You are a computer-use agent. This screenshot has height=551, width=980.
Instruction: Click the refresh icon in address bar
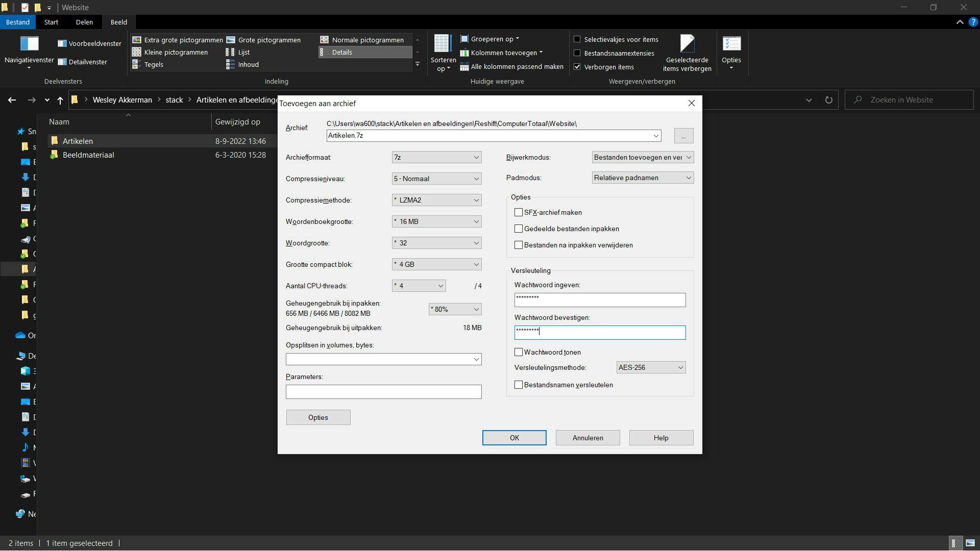pyautogui.click(x=828, y=100)
